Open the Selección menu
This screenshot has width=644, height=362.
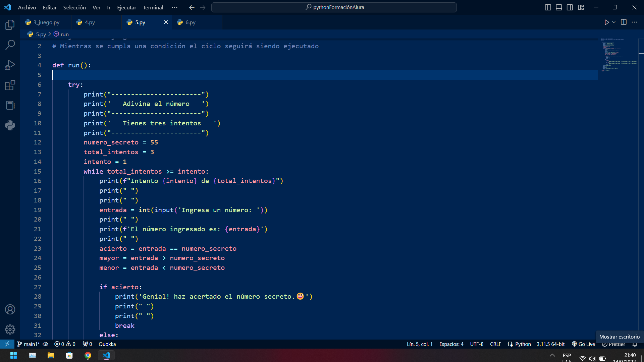point(74,7)
